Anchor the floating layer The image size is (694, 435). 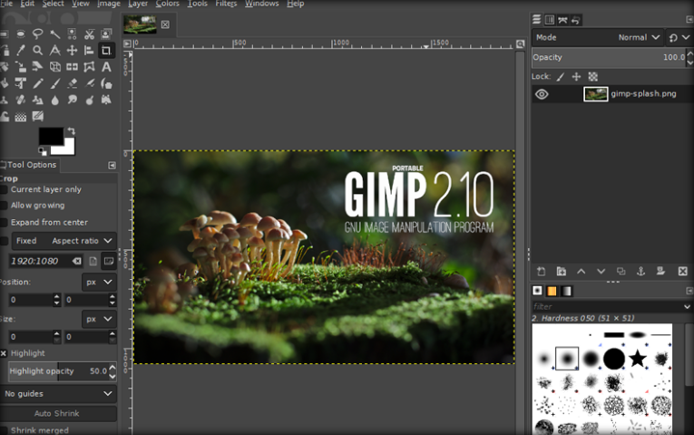point(640,271)
